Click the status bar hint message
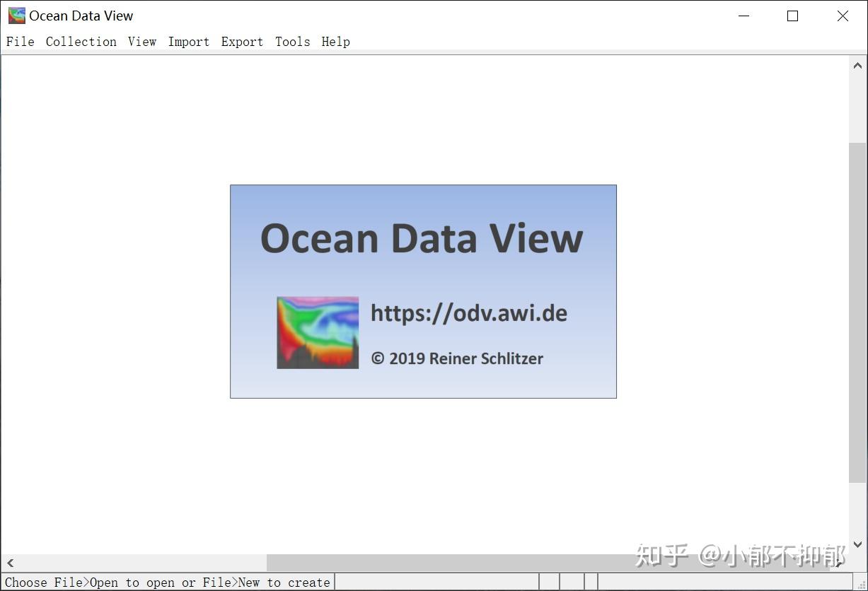 [x=168, y=582]
